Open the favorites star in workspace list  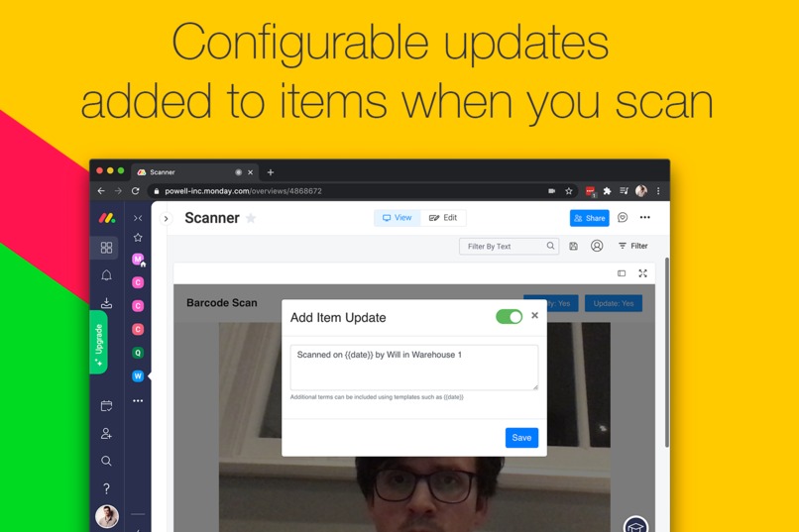(x=138, y=237)
